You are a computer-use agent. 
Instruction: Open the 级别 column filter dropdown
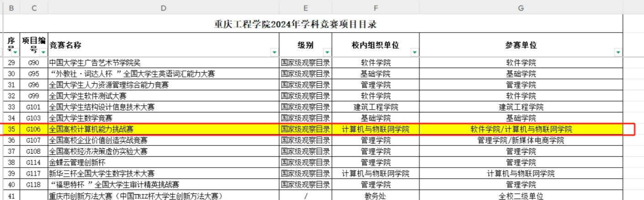(x=327, y=53)
